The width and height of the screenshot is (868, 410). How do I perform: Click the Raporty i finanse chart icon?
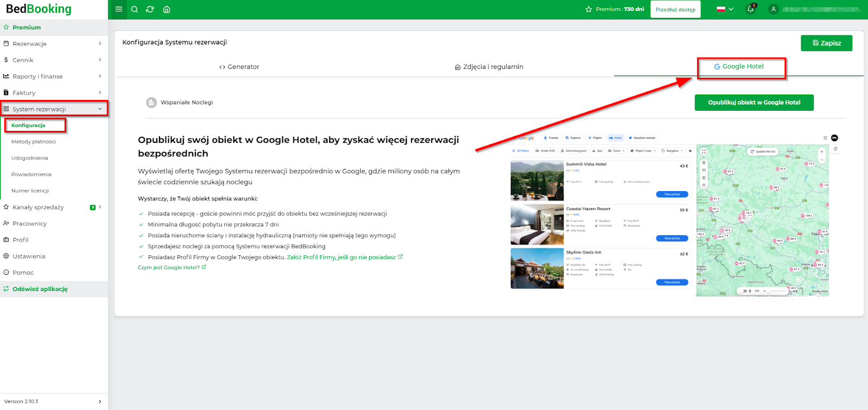tap(7, 76)
